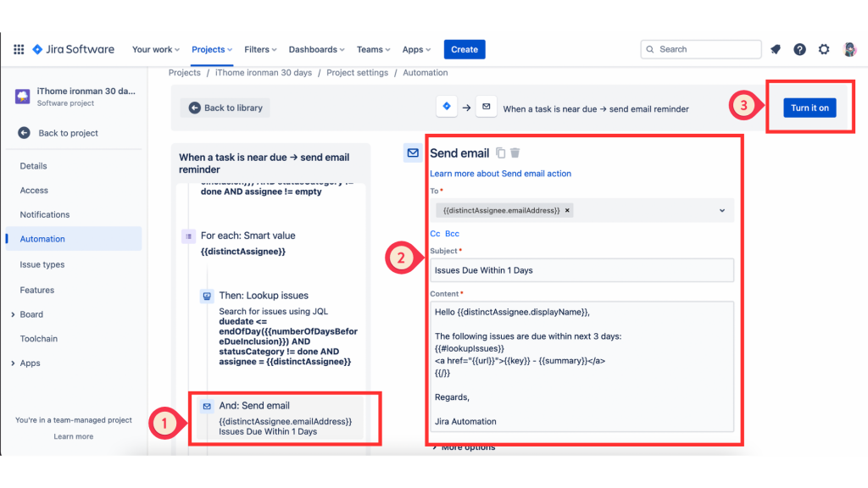Open the Projects dropdown menu
The height and width of the screenshot is (488, 868).
click(212, 49)
